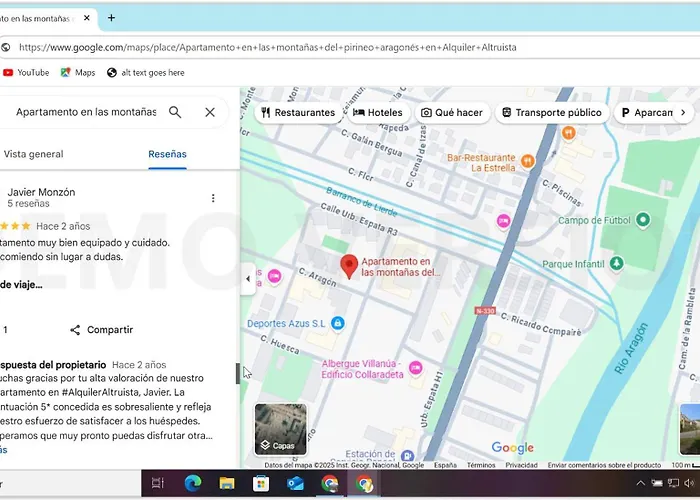This screenshot has height=500, width=700.
Task: Click the red location pin on map
Action: point(349,266)
